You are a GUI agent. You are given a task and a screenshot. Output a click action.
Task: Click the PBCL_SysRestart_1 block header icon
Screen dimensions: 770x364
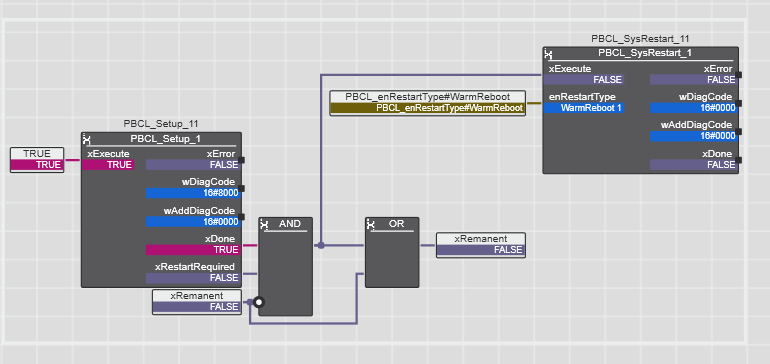549,54
